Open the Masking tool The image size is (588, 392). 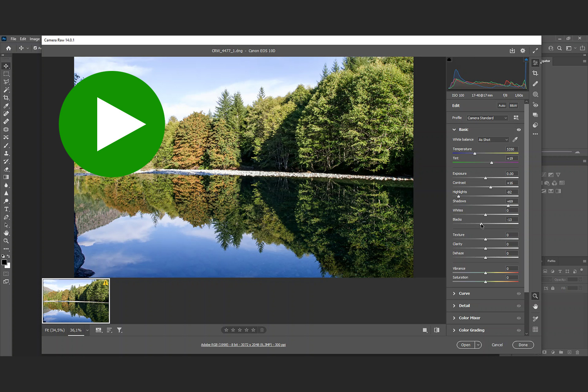click(x=535, y=94)
